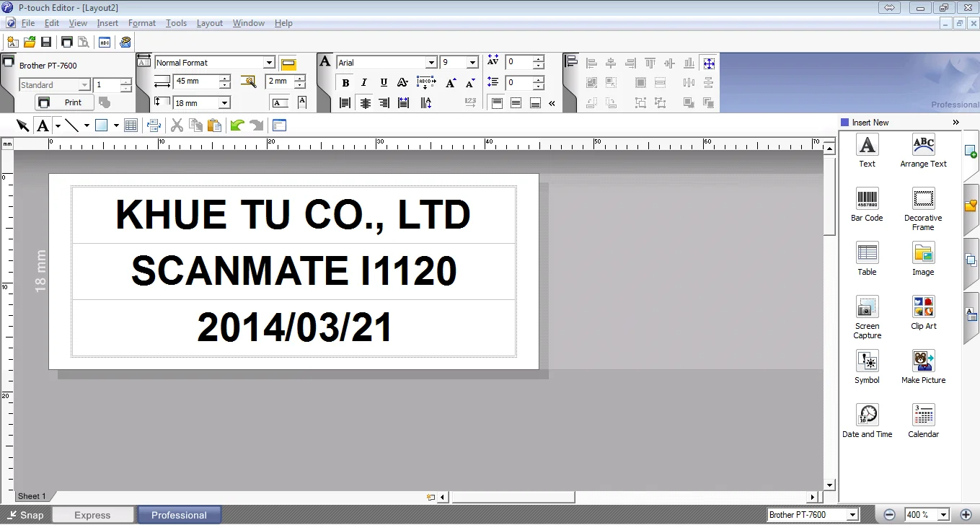This screenshot has width=980, height=525.
Task: Open the Symbol picker
Action: (x=867, y=361)
